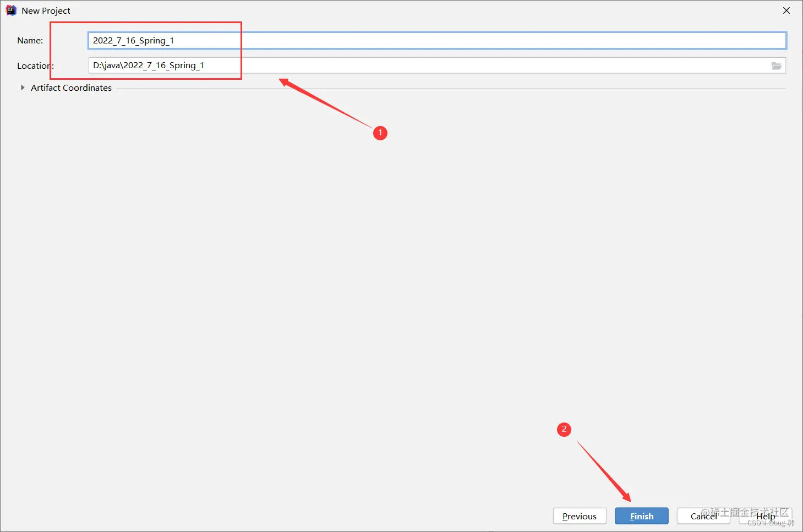The width and height of the screenshot is (803, 532).
Task: Expand the Artifact Coordinates section
Action: 23,87
